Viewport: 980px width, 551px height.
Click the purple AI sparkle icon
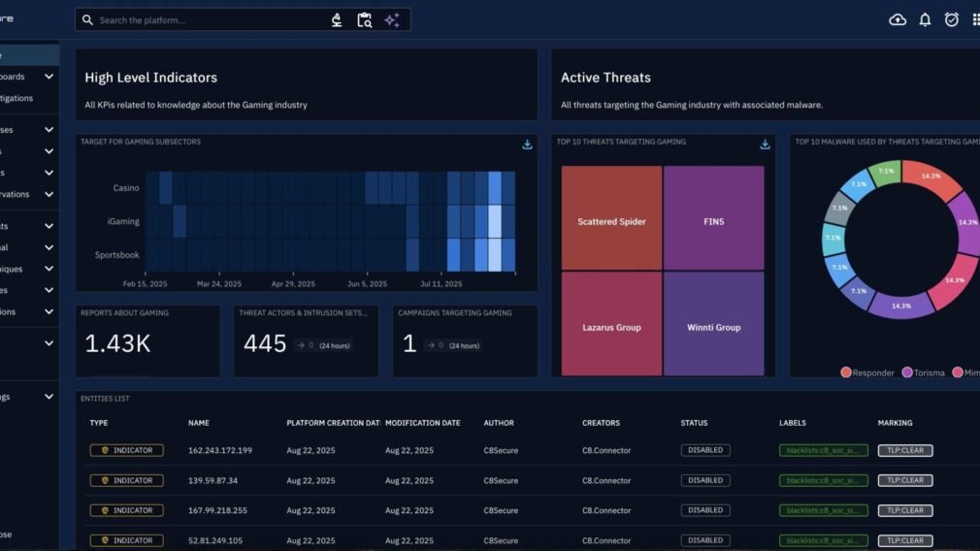pyautogui.click(x=392, y=20)
